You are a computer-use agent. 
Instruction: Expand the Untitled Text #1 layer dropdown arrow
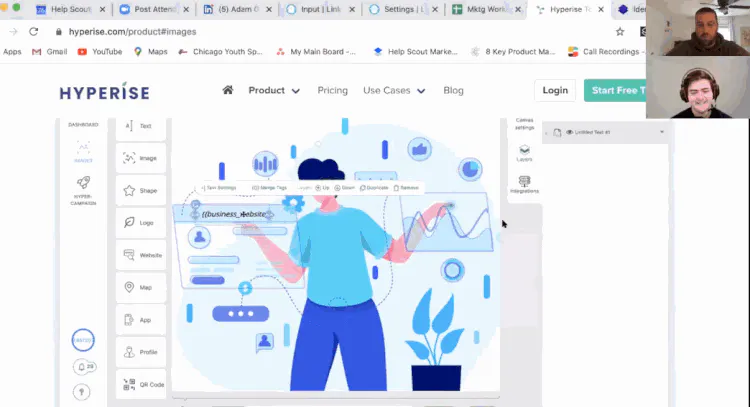[662, 132]
